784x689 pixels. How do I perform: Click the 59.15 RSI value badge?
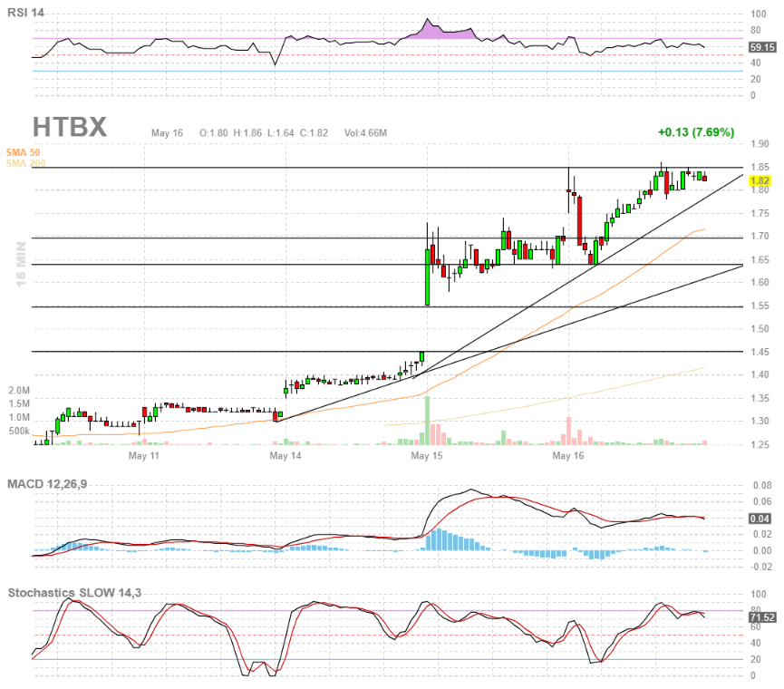pyautogui.click(x=764, y=48)
